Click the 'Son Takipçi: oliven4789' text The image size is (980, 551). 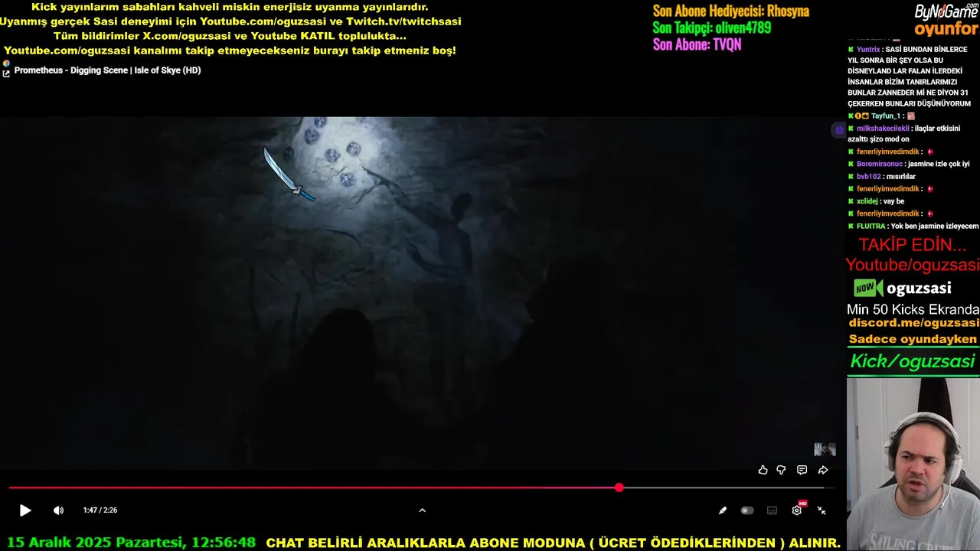coord(711,28)
